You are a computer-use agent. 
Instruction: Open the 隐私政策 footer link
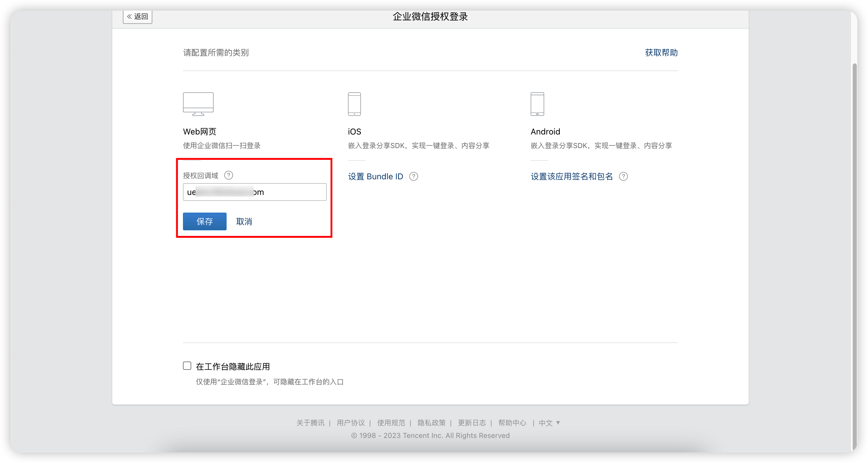tap(432, 423)
